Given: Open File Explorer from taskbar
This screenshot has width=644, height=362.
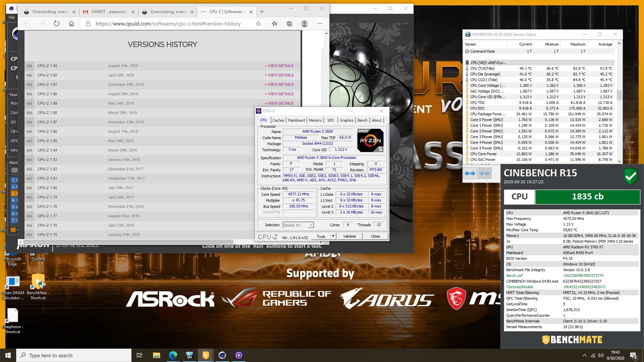Looking at the screenshot, I should point(156,355).
